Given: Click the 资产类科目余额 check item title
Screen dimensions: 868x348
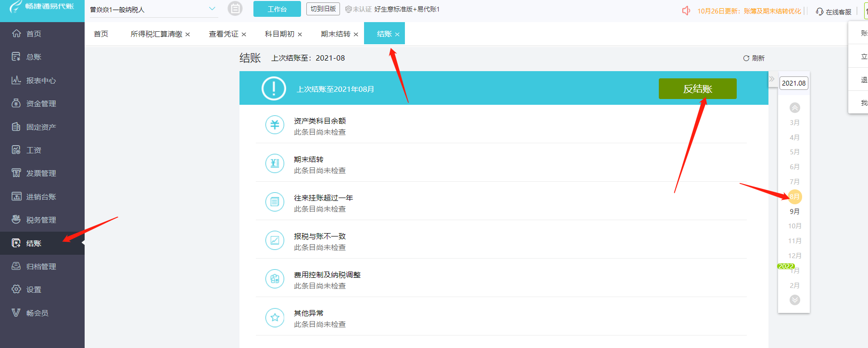Looking at the screenshot, I should 320,121.
